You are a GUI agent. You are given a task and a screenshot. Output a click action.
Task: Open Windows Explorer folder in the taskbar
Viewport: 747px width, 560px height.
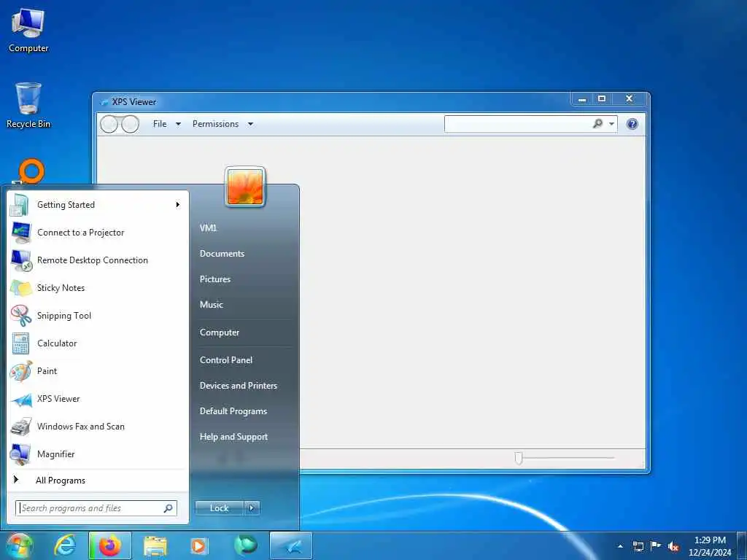[x=155, y=546]
